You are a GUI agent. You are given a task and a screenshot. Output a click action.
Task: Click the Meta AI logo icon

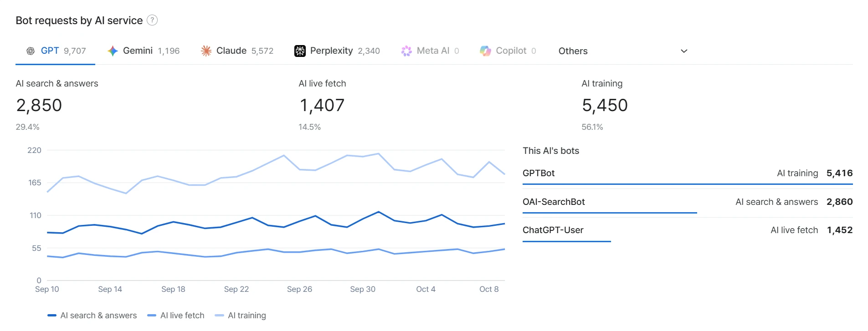[406, 51]
